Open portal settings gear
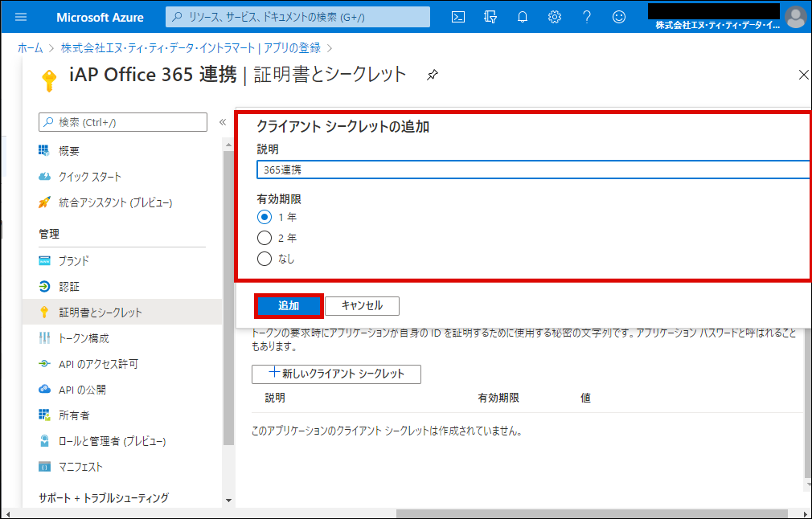This screenshot has width=812, height=519. click(x=555, y=17)
